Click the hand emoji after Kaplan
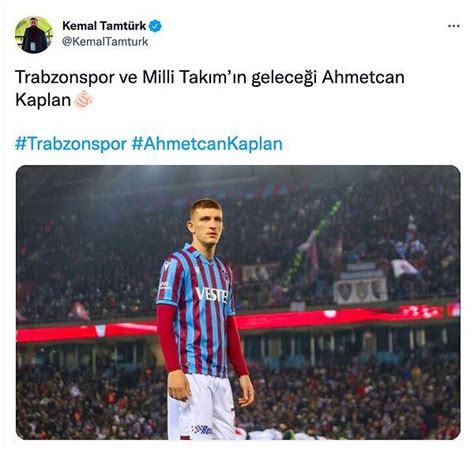 [x=83, y=99]
